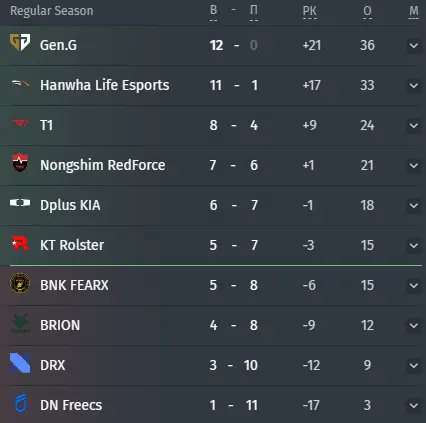Expand the KT Rolster row chevron
This screenshot has width=426, height=423.
[x=414, y=245]
